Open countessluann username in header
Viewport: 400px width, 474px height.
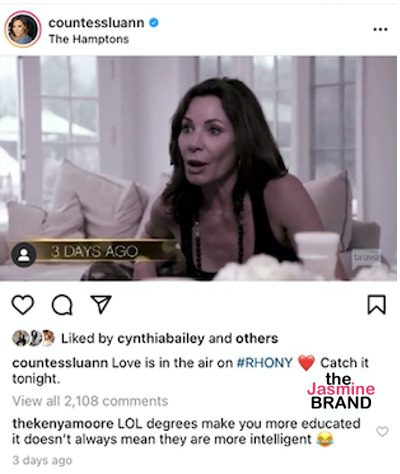coord(96,23)
